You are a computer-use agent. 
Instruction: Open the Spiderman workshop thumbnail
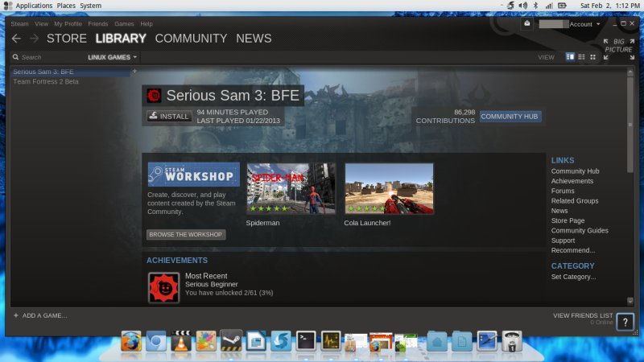291,188
